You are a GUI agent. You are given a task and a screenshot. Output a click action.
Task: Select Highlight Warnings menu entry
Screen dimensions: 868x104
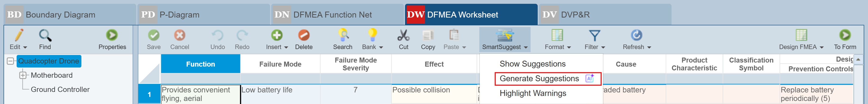(x=533, y=93)
